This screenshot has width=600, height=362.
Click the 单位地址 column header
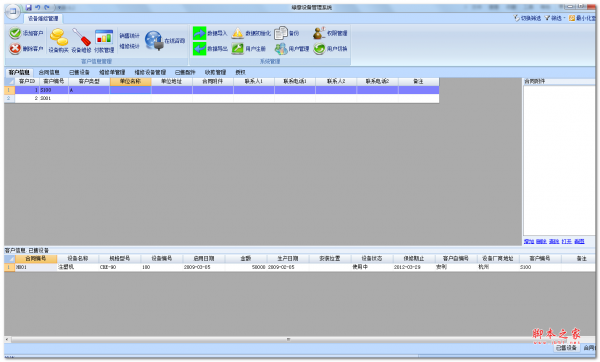coord(172,82)
